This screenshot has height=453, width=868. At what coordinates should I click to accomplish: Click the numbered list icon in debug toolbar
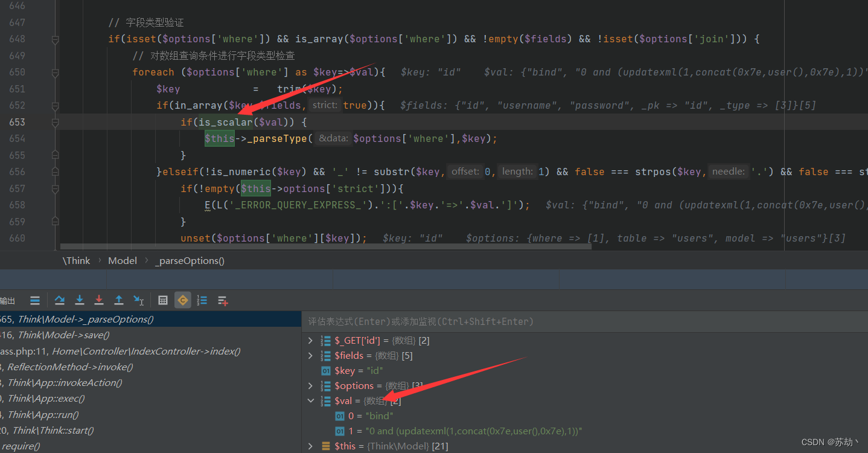[x=202, y=300]
